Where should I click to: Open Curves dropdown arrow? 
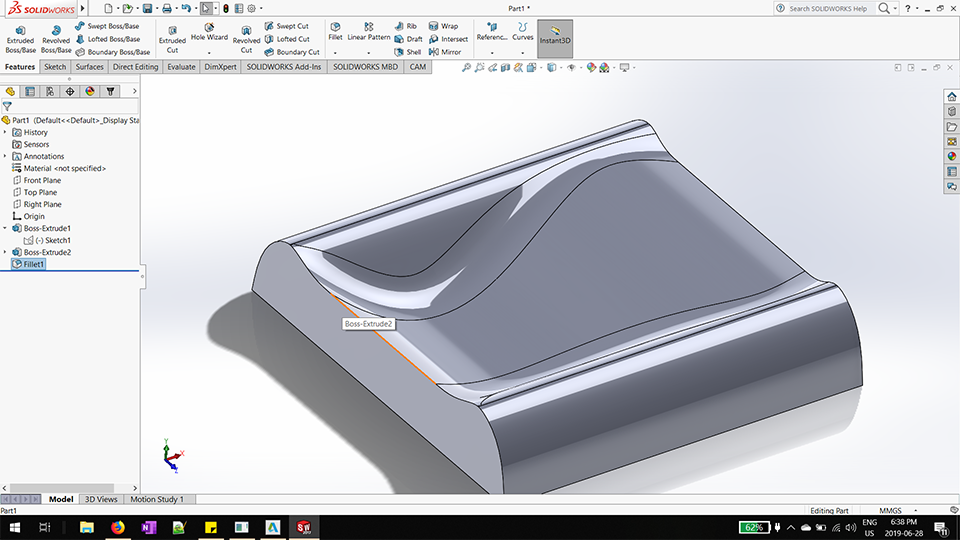[522, 53]
